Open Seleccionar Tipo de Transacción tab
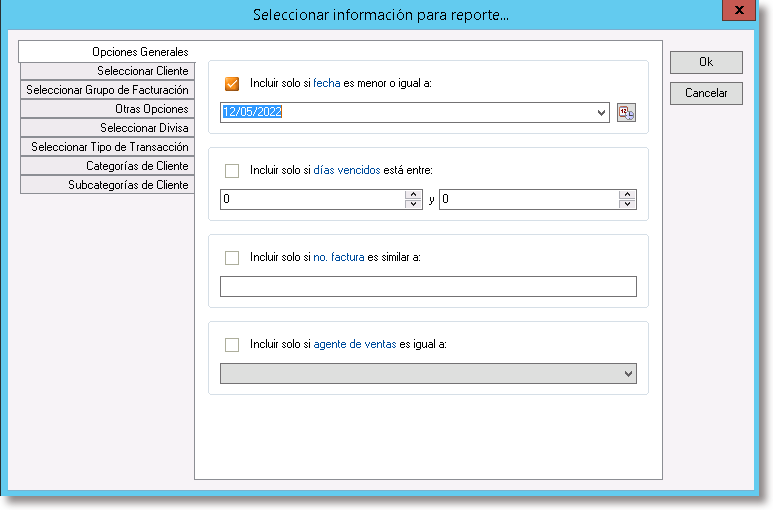The height and width of the screenshot is (510, 773). (x=107, y=147)
